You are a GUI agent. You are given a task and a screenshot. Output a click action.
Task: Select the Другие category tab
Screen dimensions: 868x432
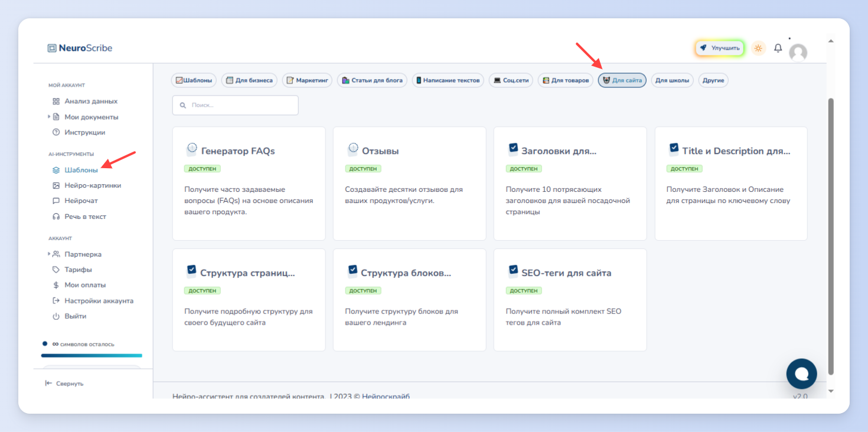tap(713, 80)
